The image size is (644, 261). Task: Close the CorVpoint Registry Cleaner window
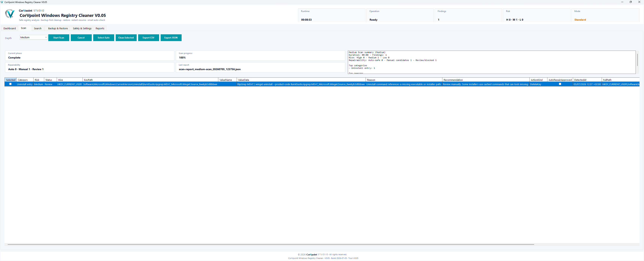coord(639,2)
